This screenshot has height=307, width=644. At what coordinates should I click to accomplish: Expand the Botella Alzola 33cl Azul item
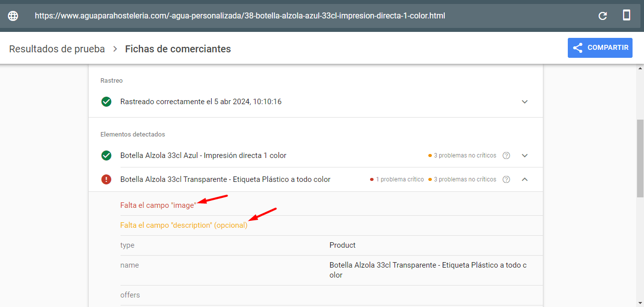click(x=524, y=155)
